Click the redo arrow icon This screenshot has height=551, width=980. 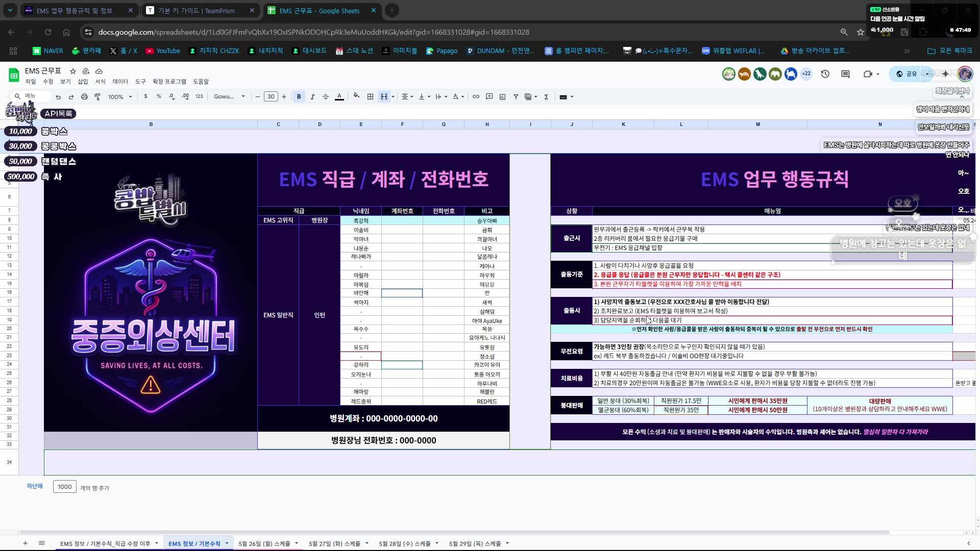coord(71,97)
